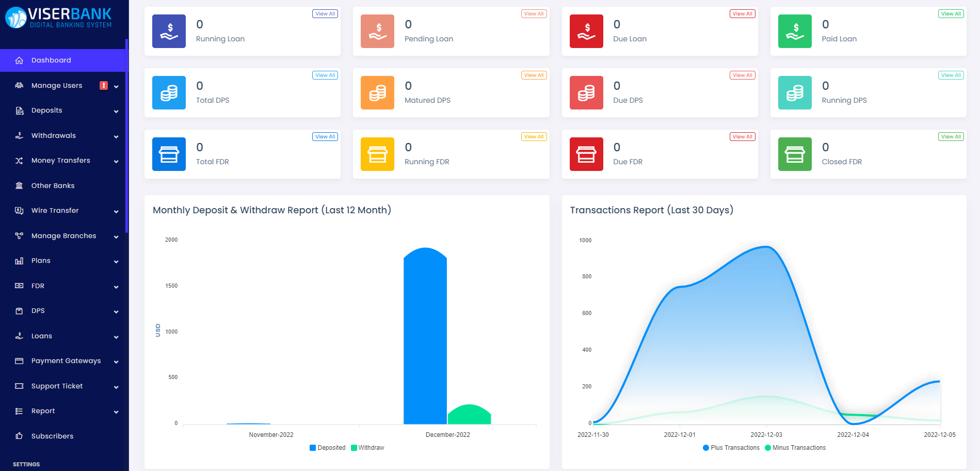Screen dimensions: 980x471
Task: Click Minus Transactions green legend swatch
Action: point(768,448)
